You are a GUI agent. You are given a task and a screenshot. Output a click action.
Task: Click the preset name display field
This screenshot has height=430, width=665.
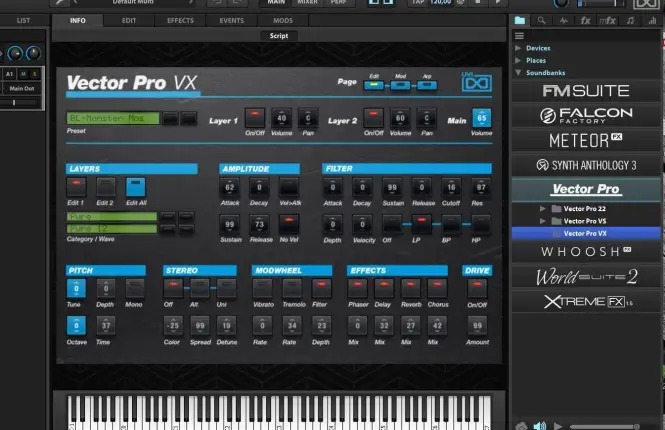pyautogui.click(x=113, y=119)
